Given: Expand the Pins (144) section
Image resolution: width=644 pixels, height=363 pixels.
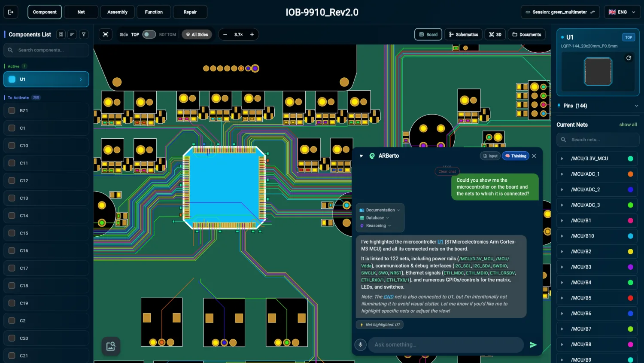Looking at the screenshot, I should pyautogui.click(x=636, y=106).
